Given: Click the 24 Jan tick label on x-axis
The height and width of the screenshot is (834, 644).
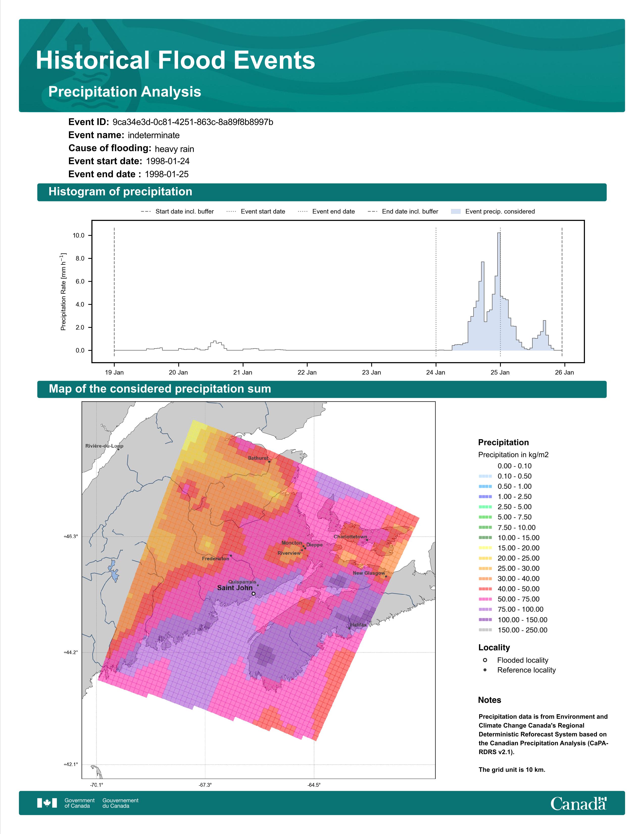Looking at the screenshot, I should click(x=436, y=372).
